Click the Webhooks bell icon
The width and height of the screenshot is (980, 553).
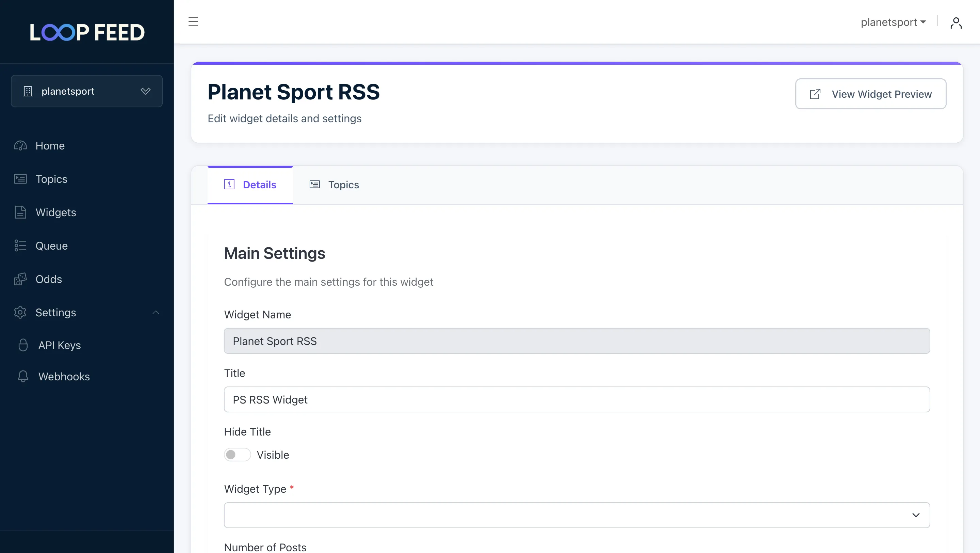tap(23, 376)
